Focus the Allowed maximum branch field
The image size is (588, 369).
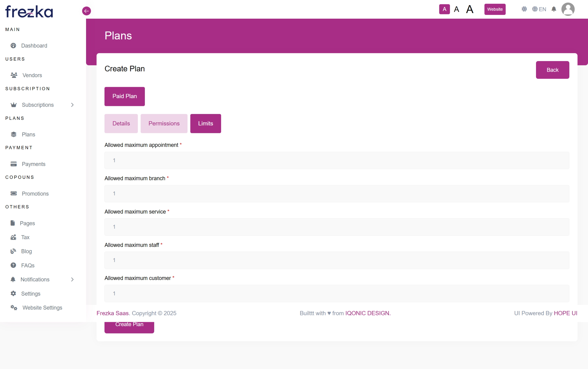337,194
